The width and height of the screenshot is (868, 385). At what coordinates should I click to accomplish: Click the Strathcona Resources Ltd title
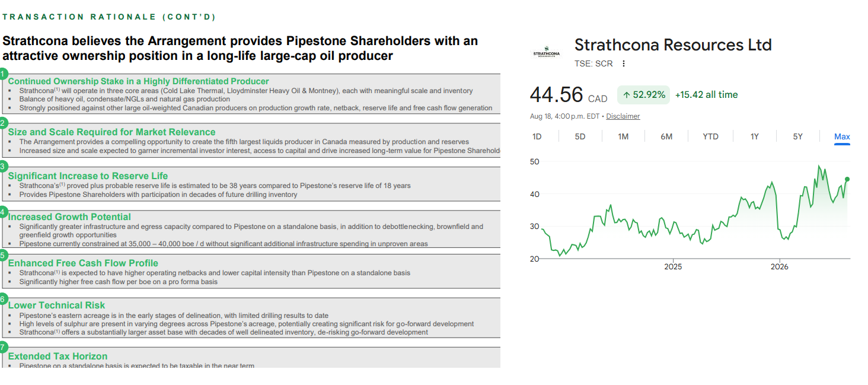[x=673, y=45]
